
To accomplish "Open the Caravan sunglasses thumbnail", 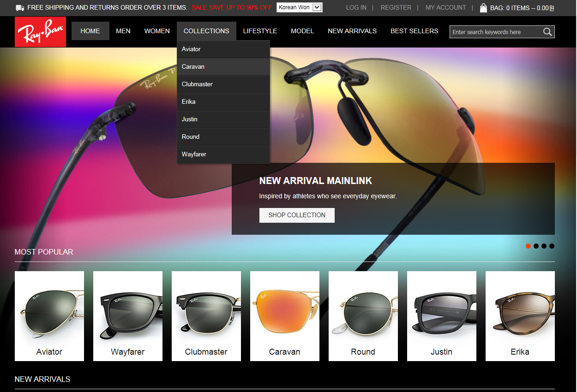I will [x=285, y=316].
